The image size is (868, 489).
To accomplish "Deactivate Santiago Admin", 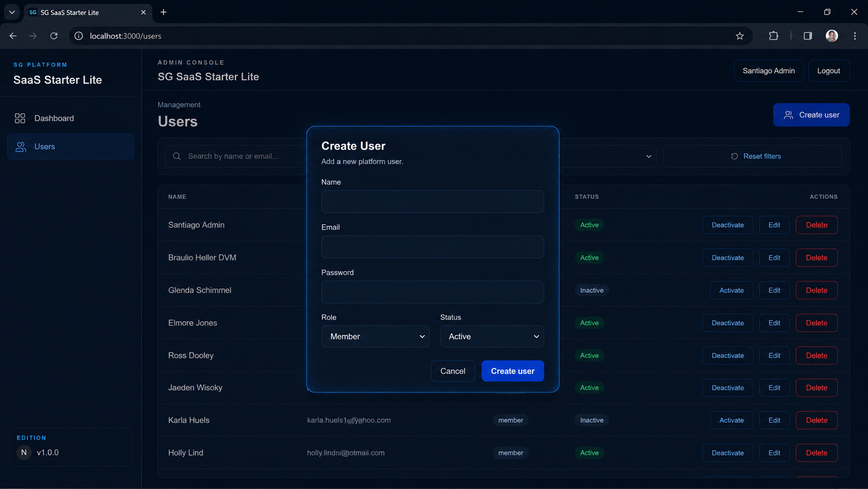I will (727, 225).
